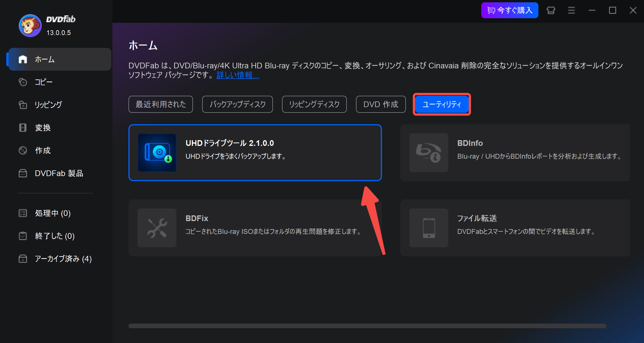
Task: Click the Copy disc icon in sidebar
Action: (23, 82)
